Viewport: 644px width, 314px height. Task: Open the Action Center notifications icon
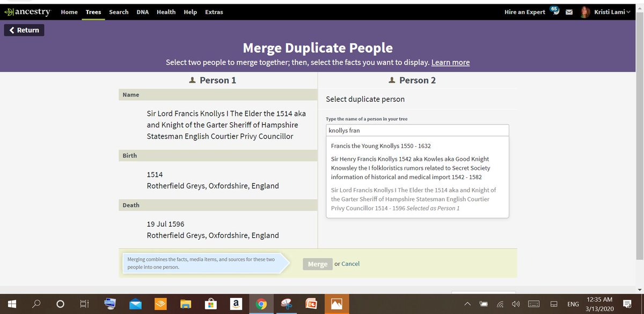tap(628, 304)
